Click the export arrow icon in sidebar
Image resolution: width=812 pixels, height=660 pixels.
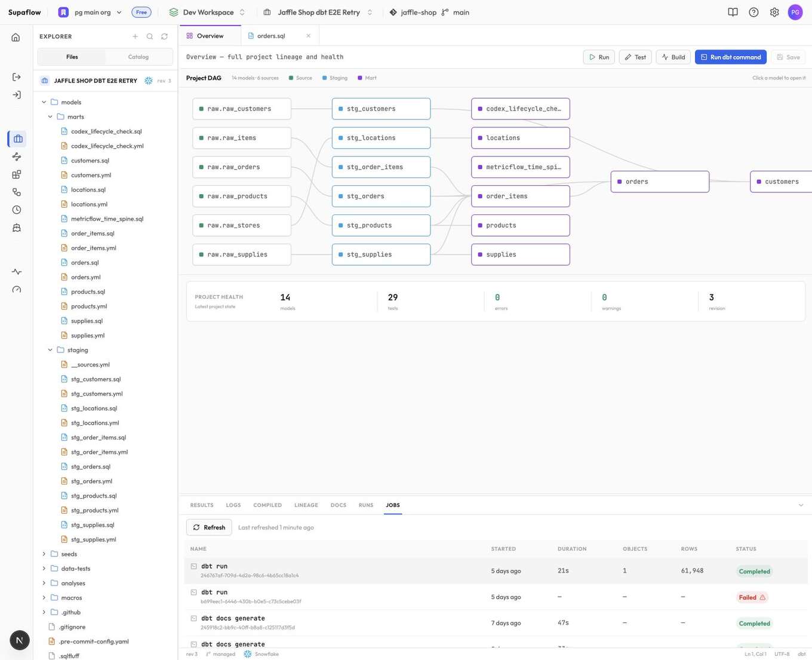[x=17, y=77]
